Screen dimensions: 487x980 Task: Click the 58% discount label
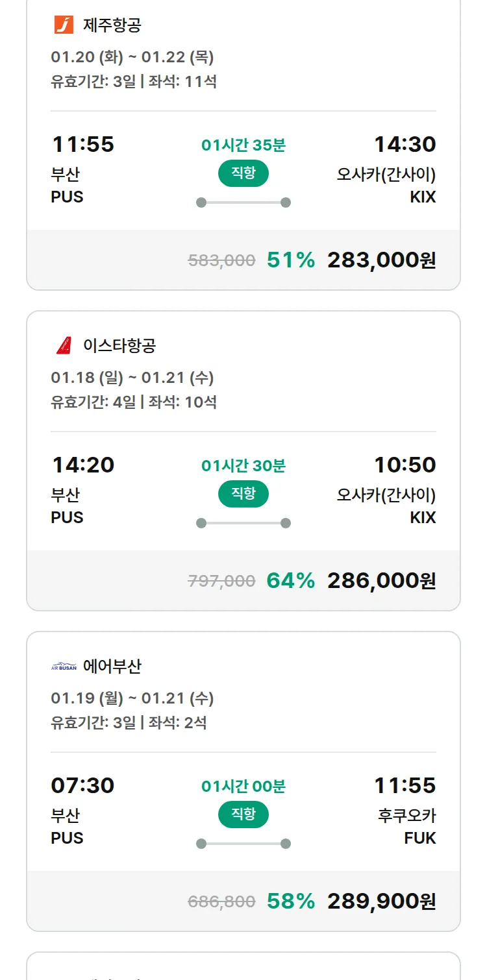(291, 901)
